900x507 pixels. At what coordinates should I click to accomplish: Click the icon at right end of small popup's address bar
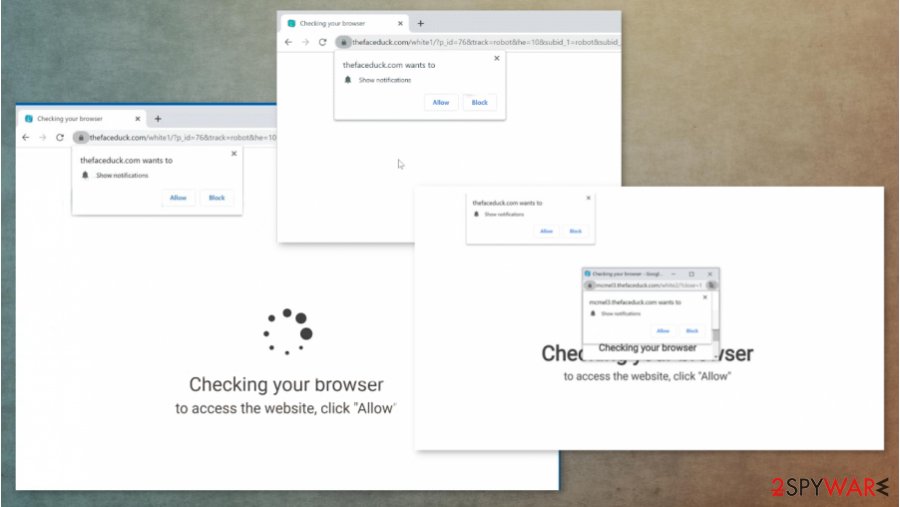(712, 285)
